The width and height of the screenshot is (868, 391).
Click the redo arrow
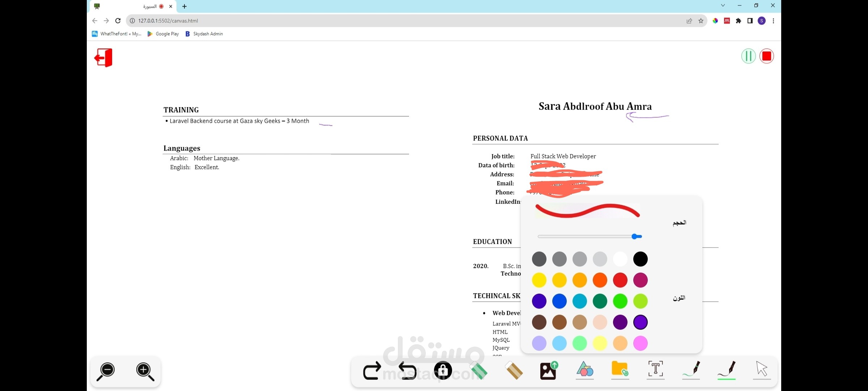click(x=372, y=371)
